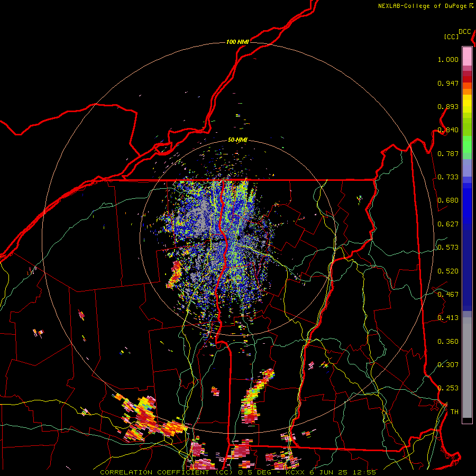Pick the lavender segment of the colorbar
This screenshot has height=476, width=476.
point(467,168)
